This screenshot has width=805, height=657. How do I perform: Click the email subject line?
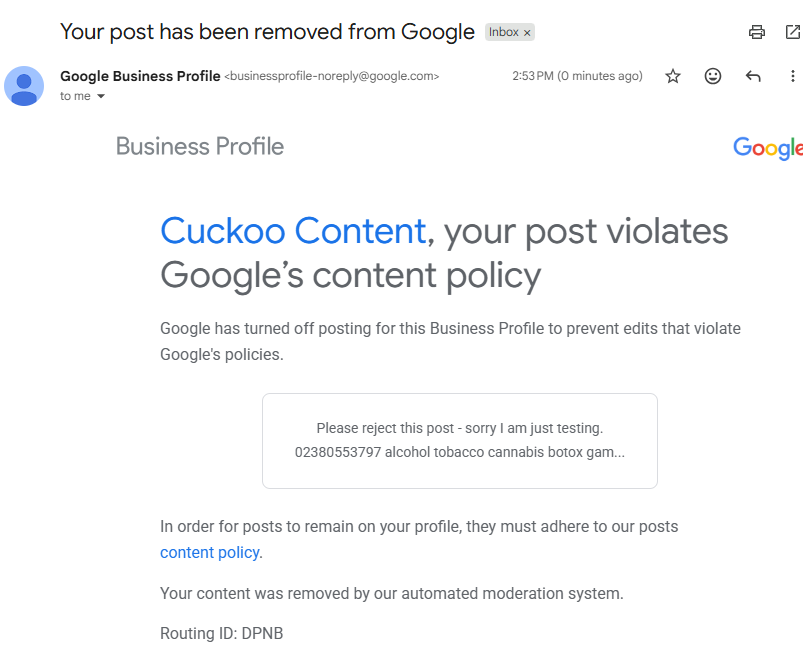(267, 31)
